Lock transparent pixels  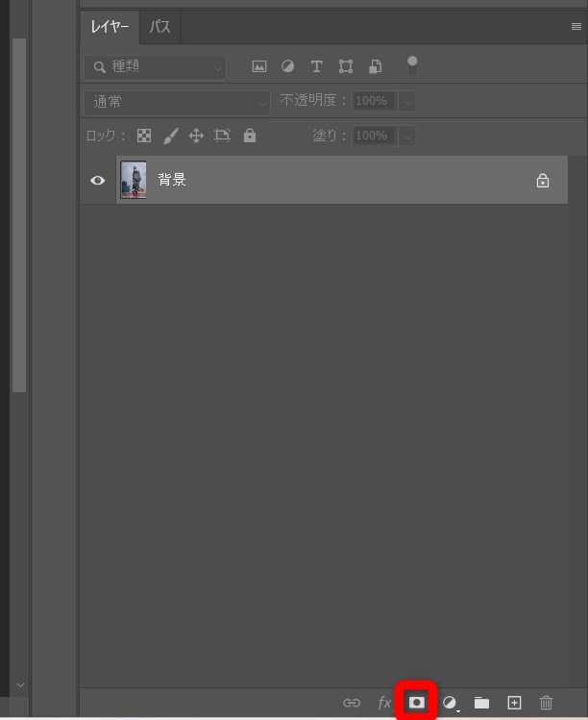pyautogui.click(x=144, y=136)
